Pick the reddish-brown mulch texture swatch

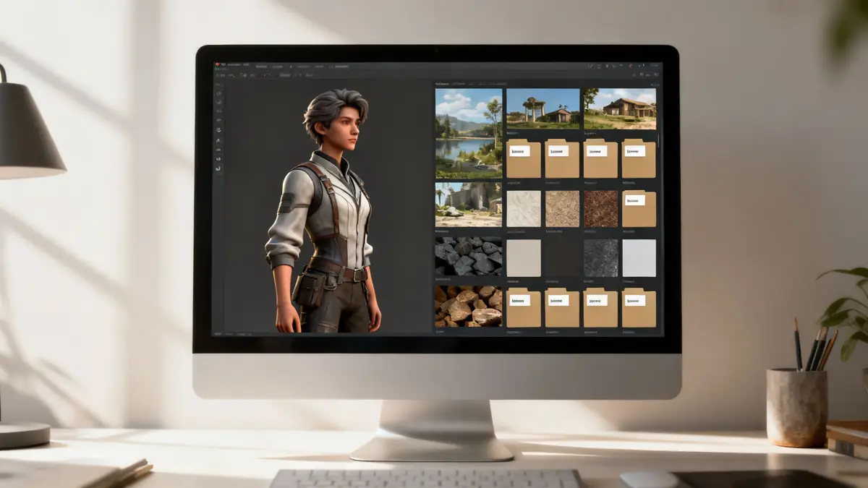tap(601, 209)
